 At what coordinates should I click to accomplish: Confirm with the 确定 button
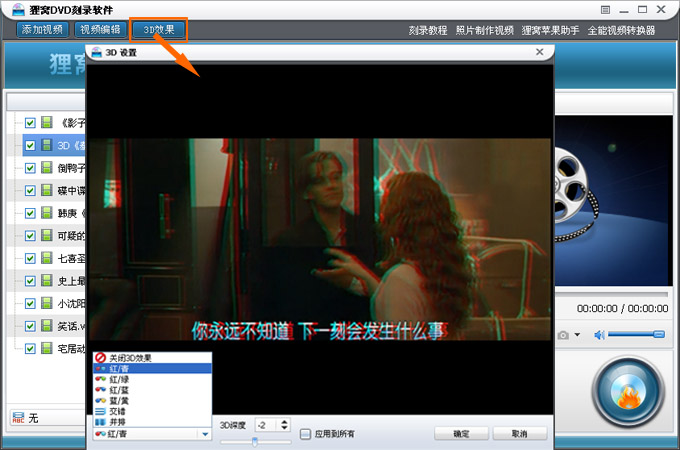461,434
